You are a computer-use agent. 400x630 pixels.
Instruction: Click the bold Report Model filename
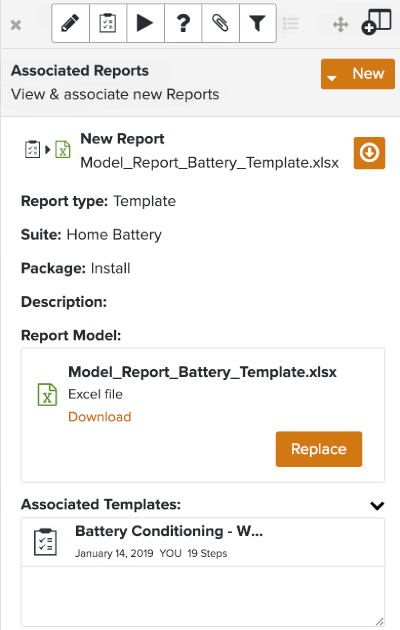(202, 372)
